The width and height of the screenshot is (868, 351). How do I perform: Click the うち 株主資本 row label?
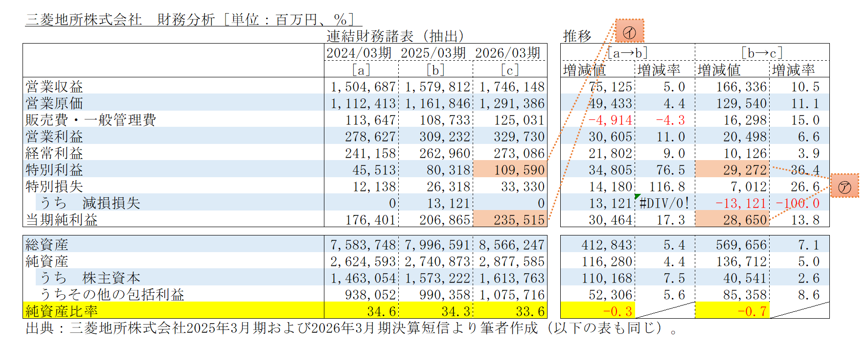pyautogui.click(x=90, y=278)
